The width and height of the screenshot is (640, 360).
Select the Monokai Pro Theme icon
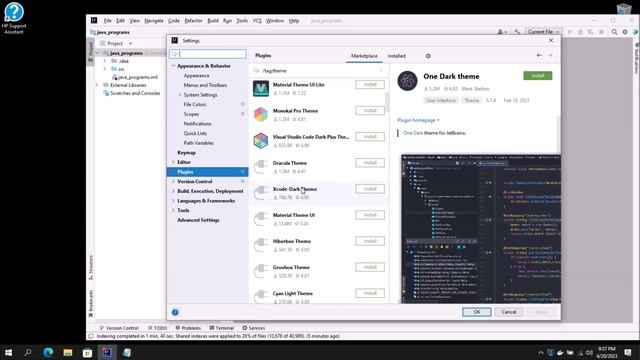pos(261,114)
